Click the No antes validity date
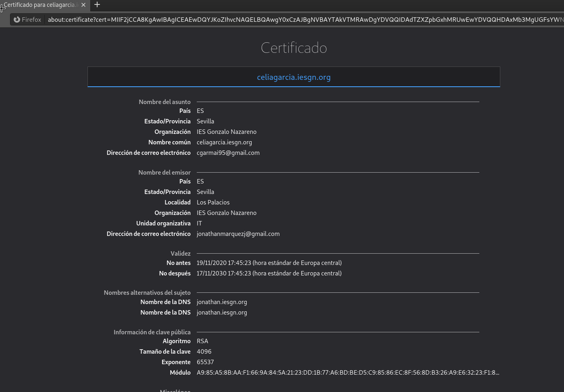This screenshot has height=392, width=564. click(269, 263)
